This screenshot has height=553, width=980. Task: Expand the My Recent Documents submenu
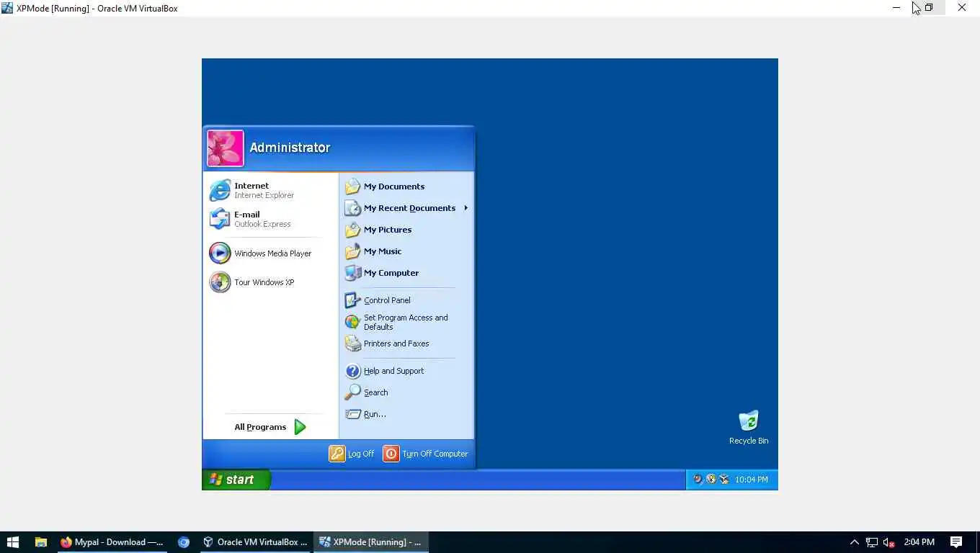(407, 208)
